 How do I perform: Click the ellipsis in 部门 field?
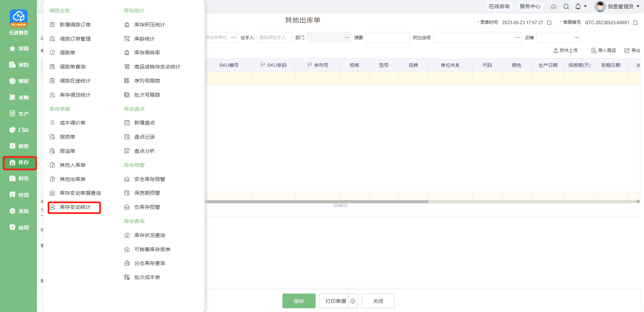pyautogui.click(x=347, y=37)
